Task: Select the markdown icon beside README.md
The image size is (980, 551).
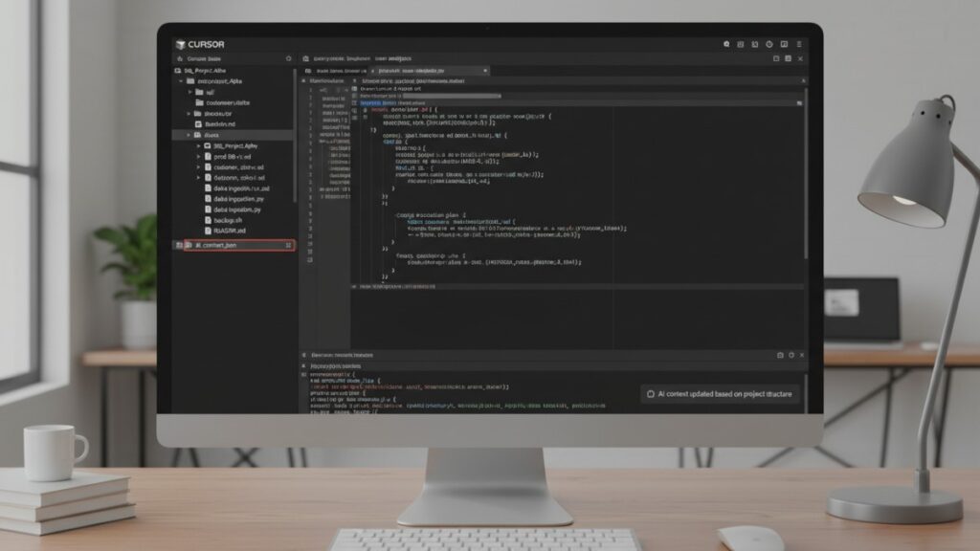Action: [207, 230]
